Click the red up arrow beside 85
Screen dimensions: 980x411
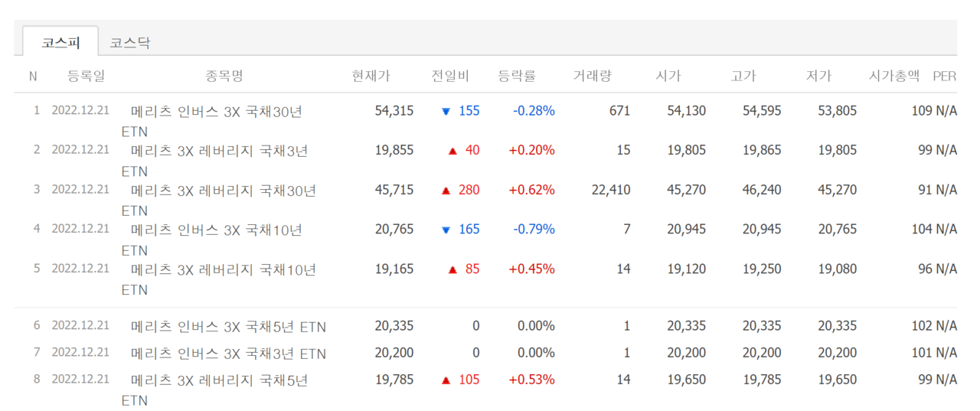452,270
